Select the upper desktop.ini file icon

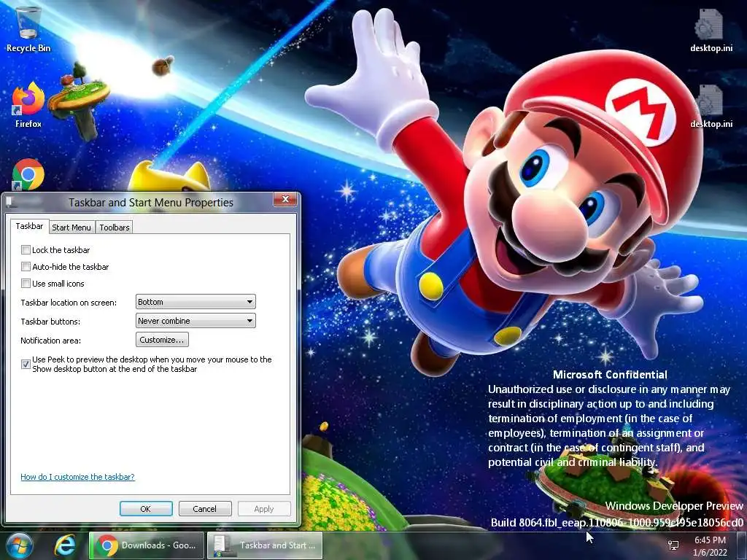[x=711, y=29]
